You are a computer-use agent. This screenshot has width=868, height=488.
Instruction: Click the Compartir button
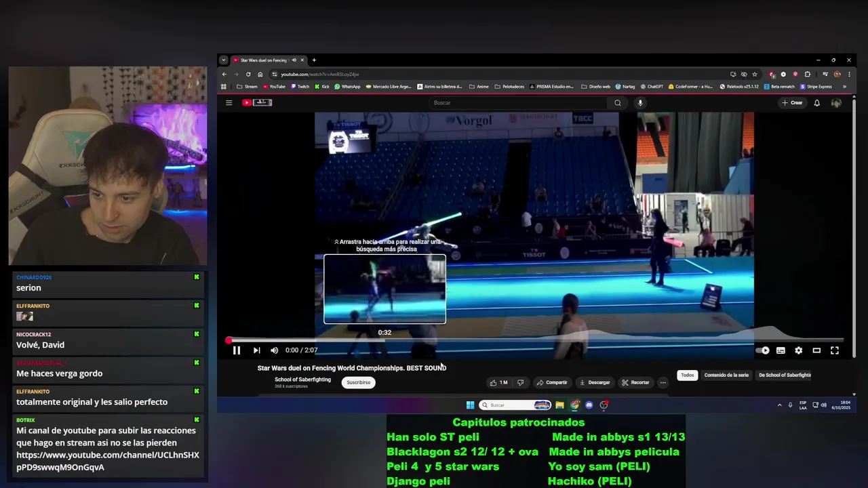pyautogui.click(x=552, y=382)
